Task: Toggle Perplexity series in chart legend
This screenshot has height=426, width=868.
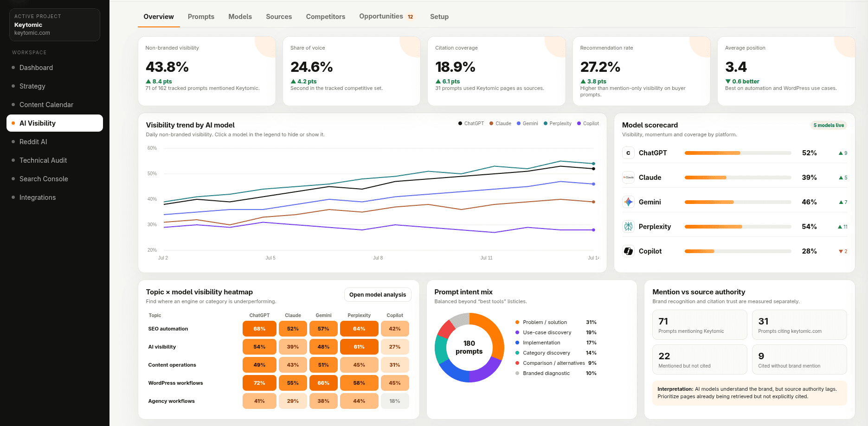Action: [x=558, y=123]
